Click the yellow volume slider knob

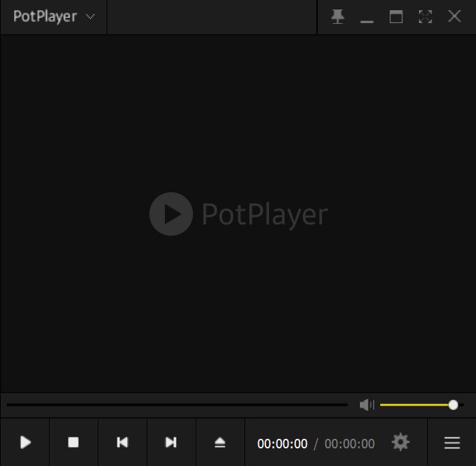pos(453,405)
